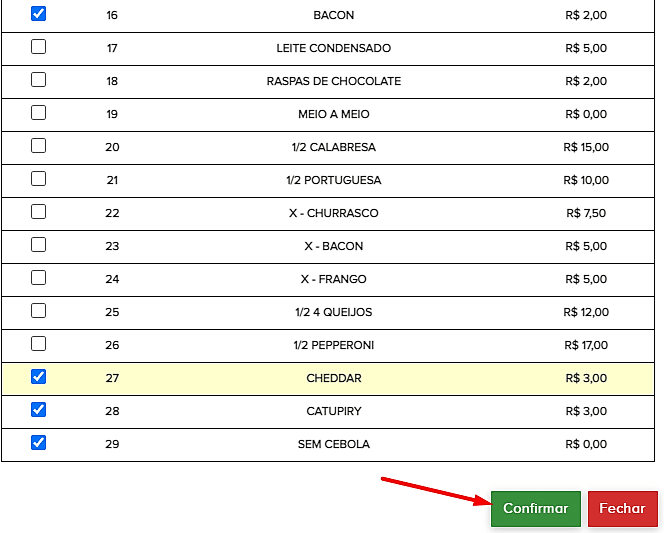Check the X - FRANGO checkbox
Screen dimensions: 664x533
(x=38, y=278)
